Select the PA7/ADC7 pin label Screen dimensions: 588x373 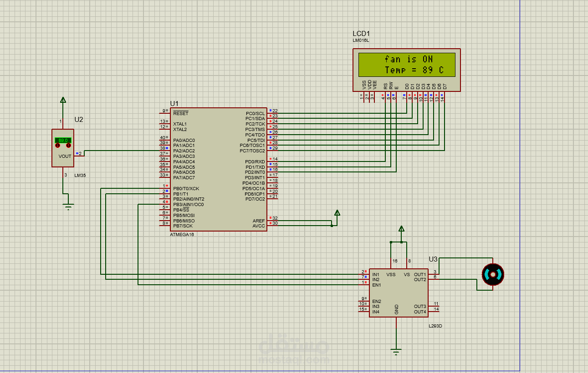[x=184, y=177]
